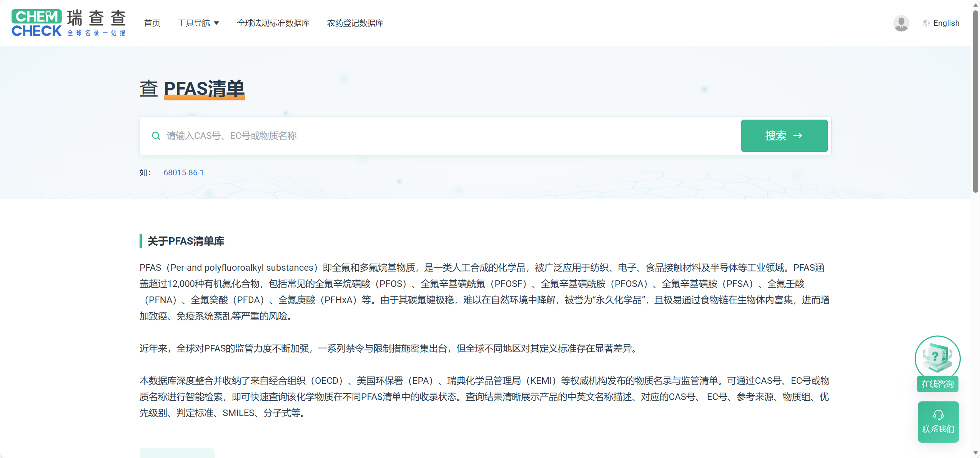Click the 搜索 search button
Viewport: 980px width, 458px height.
point(784,135)
